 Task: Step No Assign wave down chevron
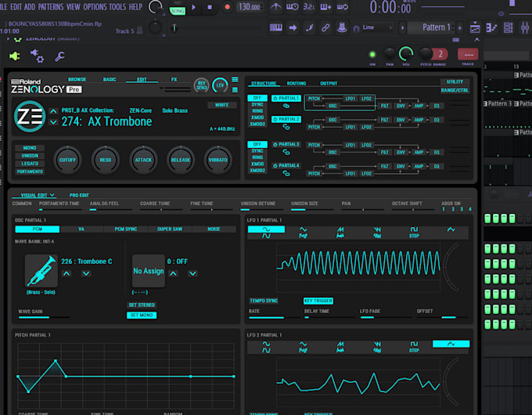[x=192, y=274]
